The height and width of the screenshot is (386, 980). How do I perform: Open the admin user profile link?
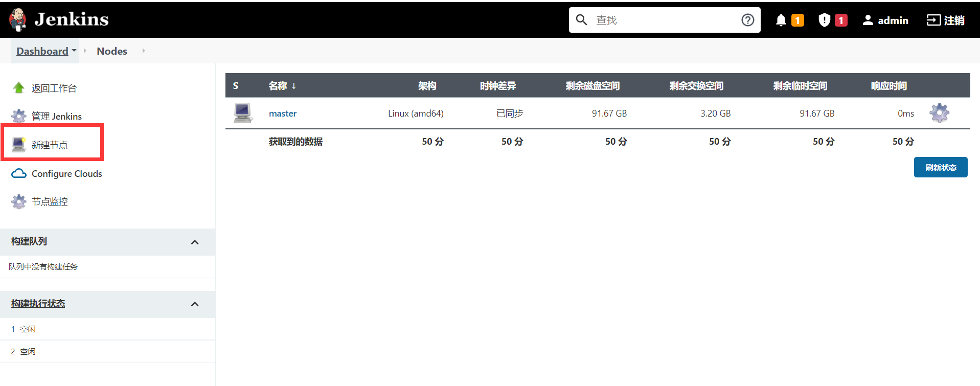point(885,20)
